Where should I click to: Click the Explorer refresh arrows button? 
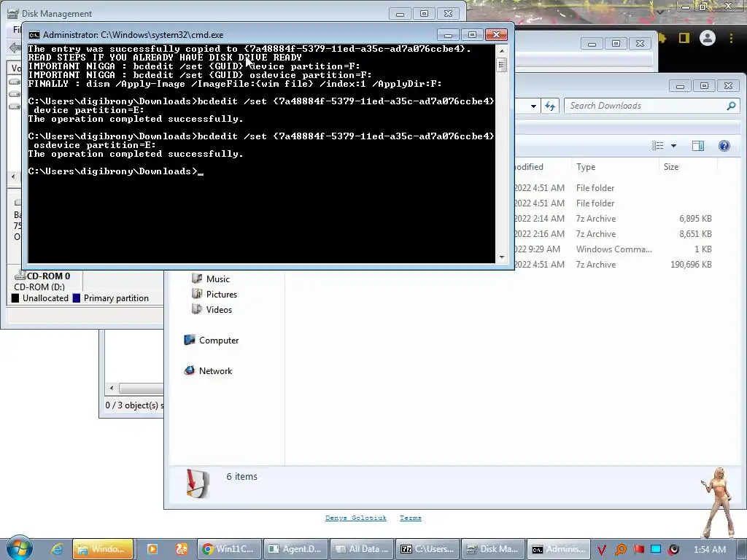point(550,106)
